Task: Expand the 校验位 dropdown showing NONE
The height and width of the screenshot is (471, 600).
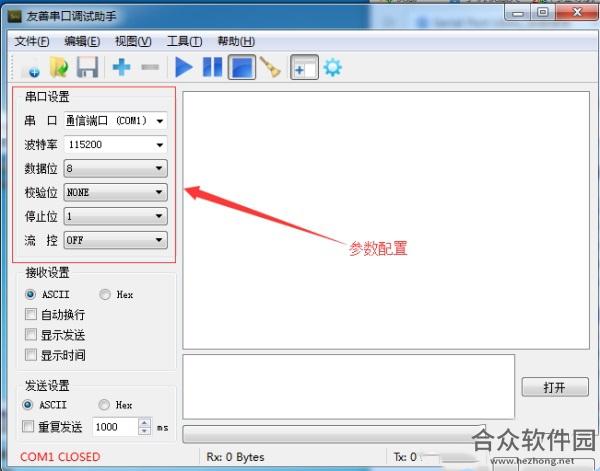Action: click(115, 192)
